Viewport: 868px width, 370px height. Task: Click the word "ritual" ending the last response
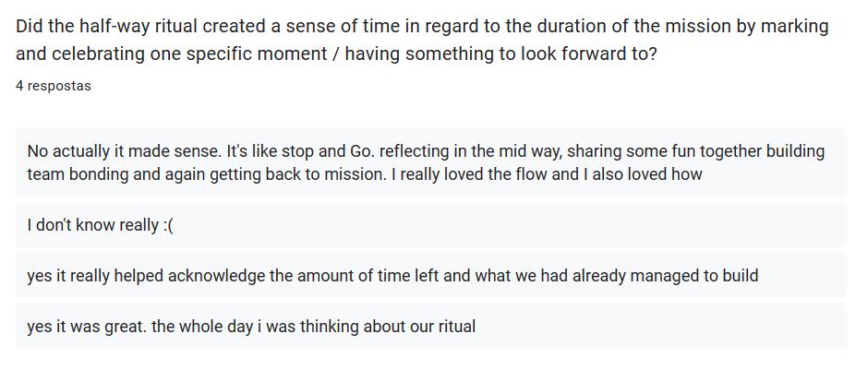pyautogui.click(x=452, y=327)
